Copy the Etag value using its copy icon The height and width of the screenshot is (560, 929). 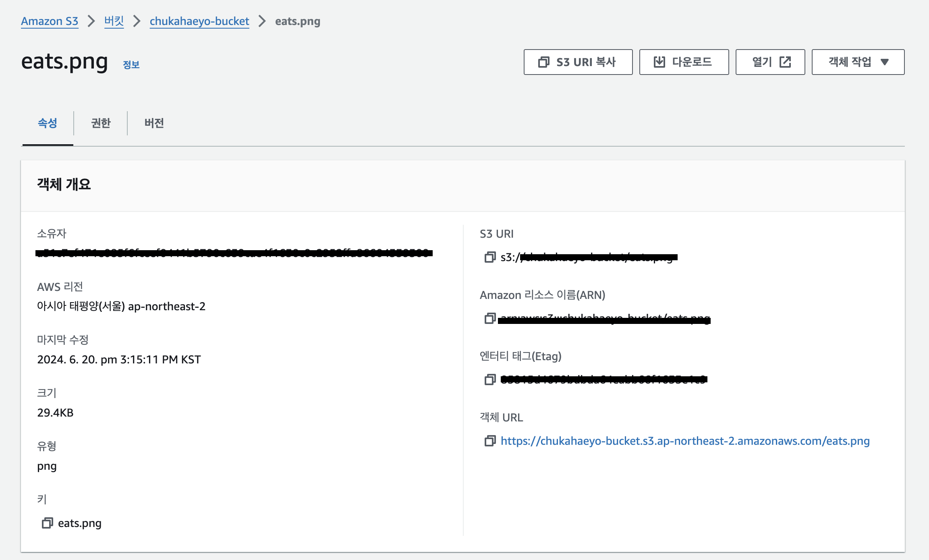point(490,380)
